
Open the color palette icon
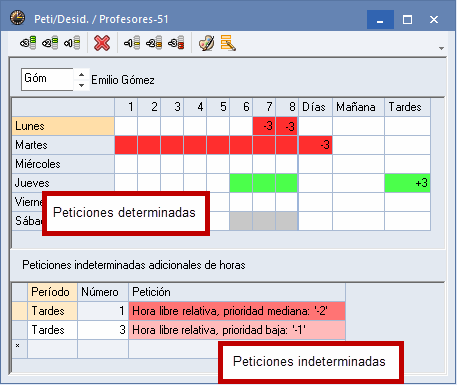tap(206, 43)
